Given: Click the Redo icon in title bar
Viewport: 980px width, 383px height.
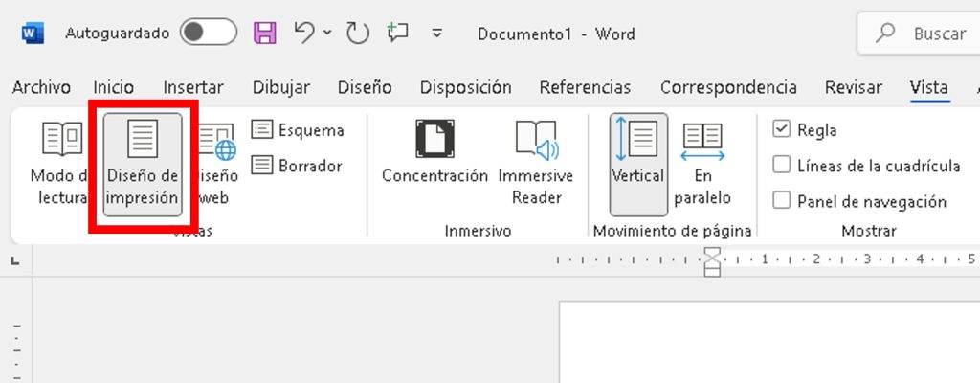Looking at the screenshot, I should [x=357, y=34].
